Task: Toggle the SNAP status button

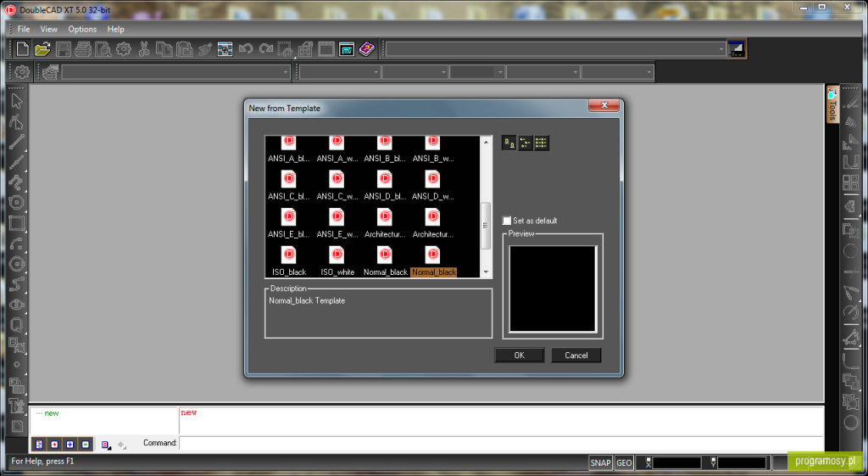Action: 600,462
